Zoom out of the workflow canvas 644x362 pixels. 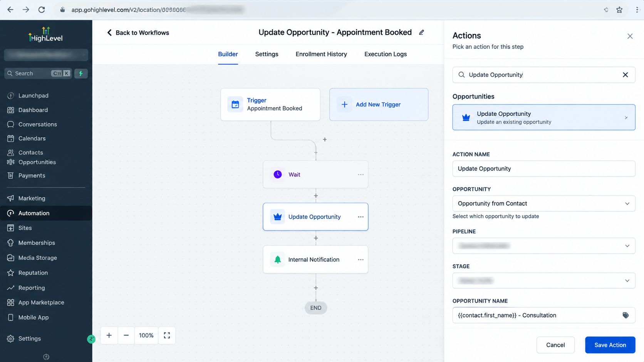126,335
